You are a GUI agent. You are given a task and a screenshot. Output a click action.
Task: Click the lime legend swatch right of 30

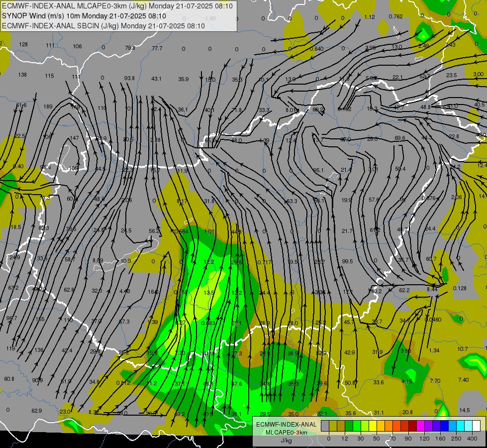[x=365, y=426]
